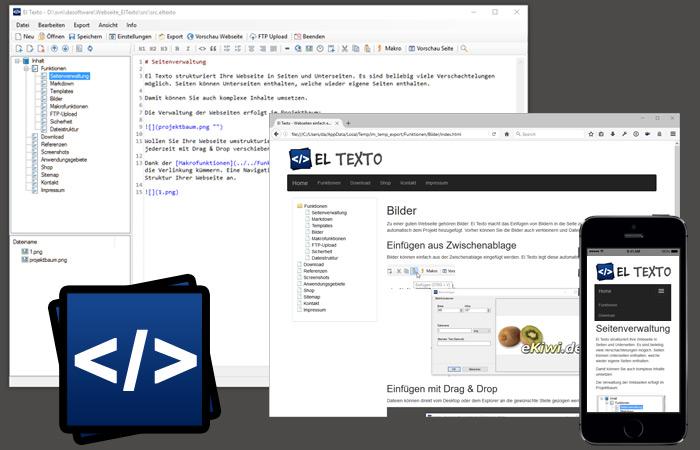Insert hyperlink with globe icon
This screenshot has width=700, height=450.
click(298, 49)
